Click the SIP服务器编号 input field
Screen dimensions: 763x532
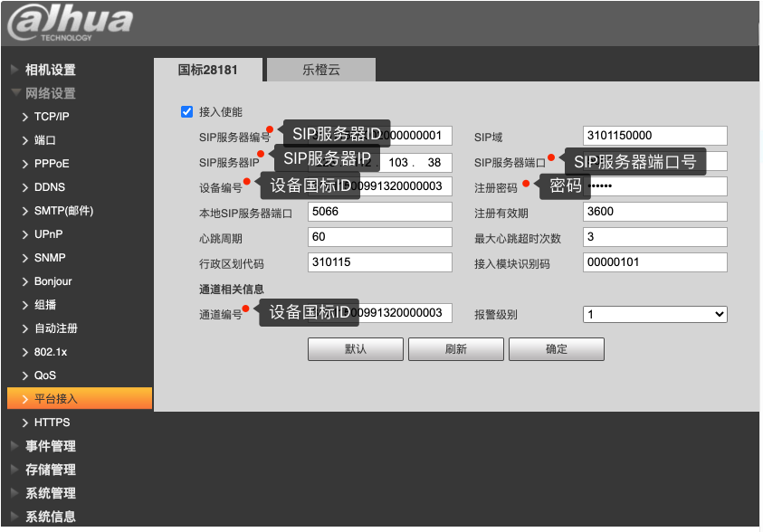click(x=380, y=136)
